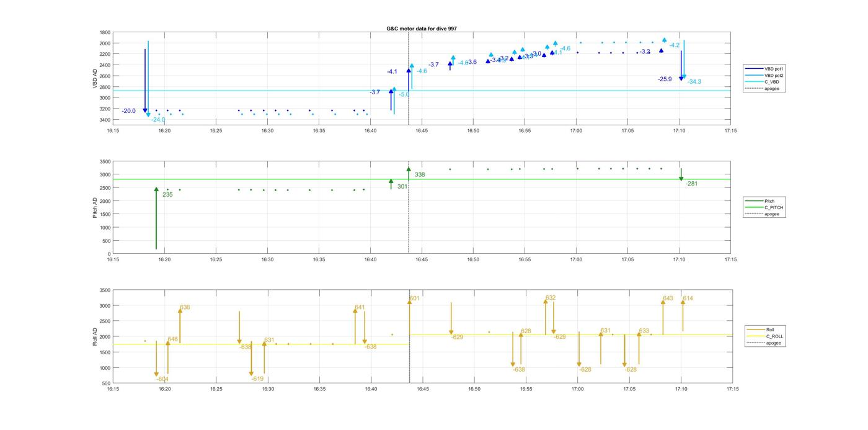Click the "Roll AD" y-axis label
This screenshot has height=430, width=868.
pyautogui.click(x=95, y=336)
